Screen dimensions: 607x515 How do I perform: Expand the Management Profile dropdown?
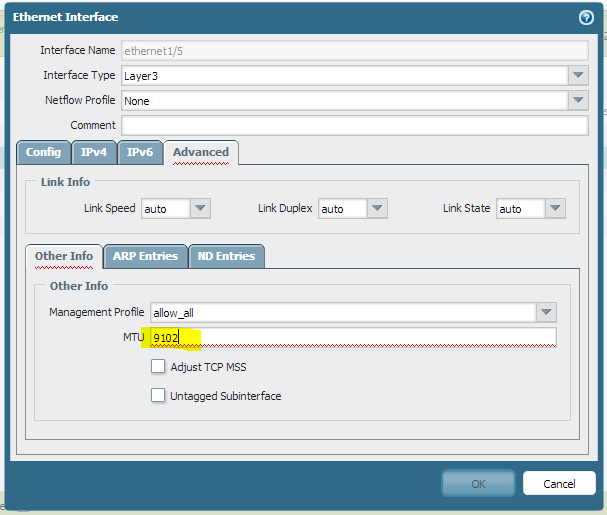[546, 313]
